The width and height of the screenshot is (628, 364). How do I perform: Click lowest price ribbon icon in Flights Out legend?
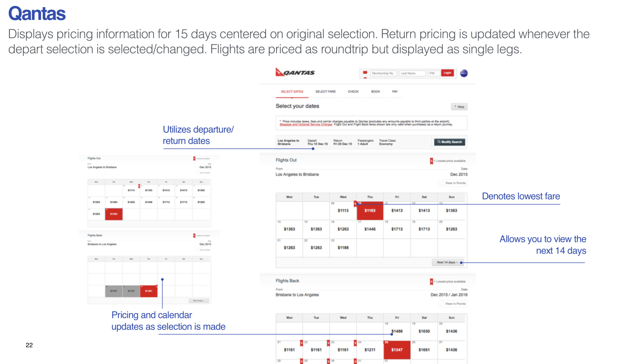pyautogui.click(x=431, y=161)
